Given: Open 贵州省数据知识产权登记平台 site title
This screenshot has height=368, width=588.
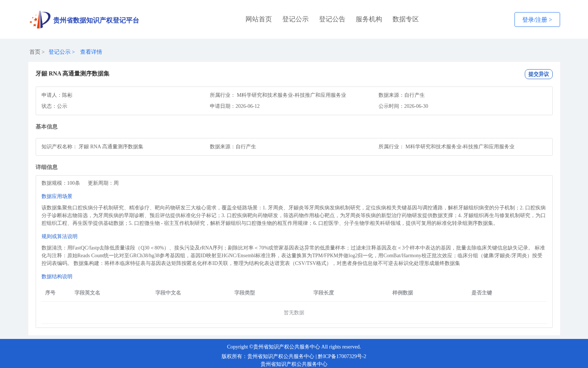Looking at the screenshot, I should coord(96,20).
